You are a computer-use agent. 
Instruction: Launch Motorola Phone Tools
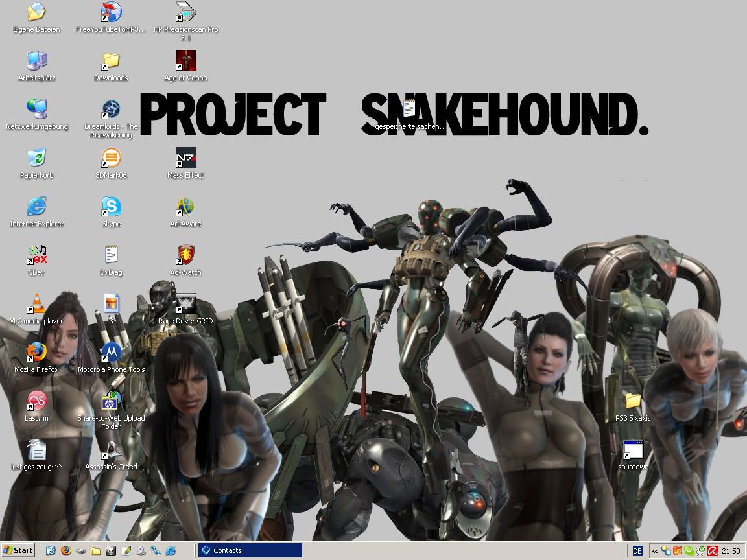click(111, 358)
